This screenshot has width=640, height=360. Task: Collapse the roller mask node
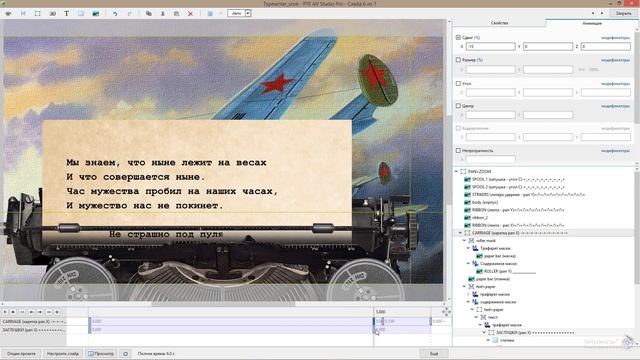(464, 241)
